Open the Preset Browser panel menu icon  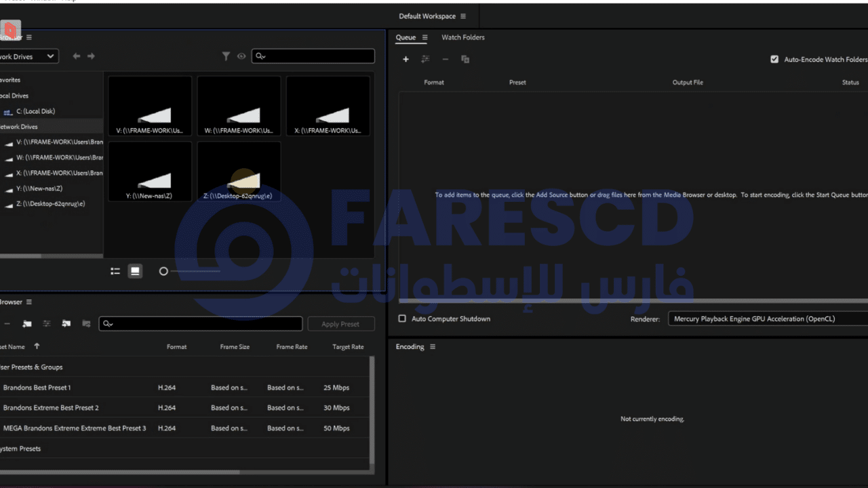pos(28,302)
